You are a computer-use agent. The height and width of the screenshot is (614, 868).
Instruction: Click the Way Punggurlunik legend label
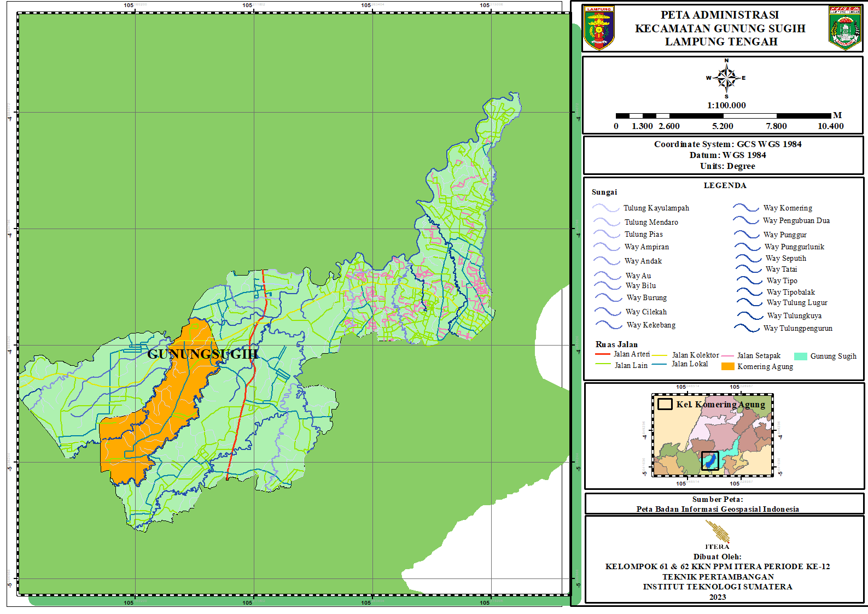click(794, 247)
